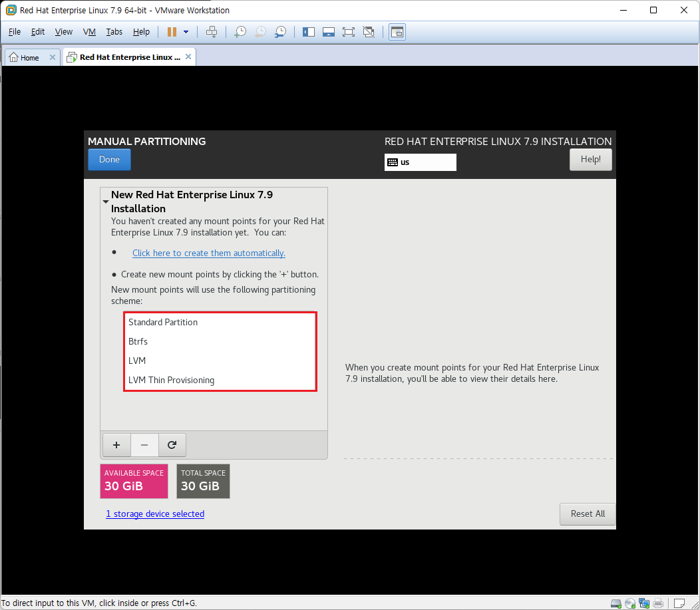Close the Red Hat Enterprise Linux tab
The height and width of the screenshot is (610, 700).
(x=188, y=57)
